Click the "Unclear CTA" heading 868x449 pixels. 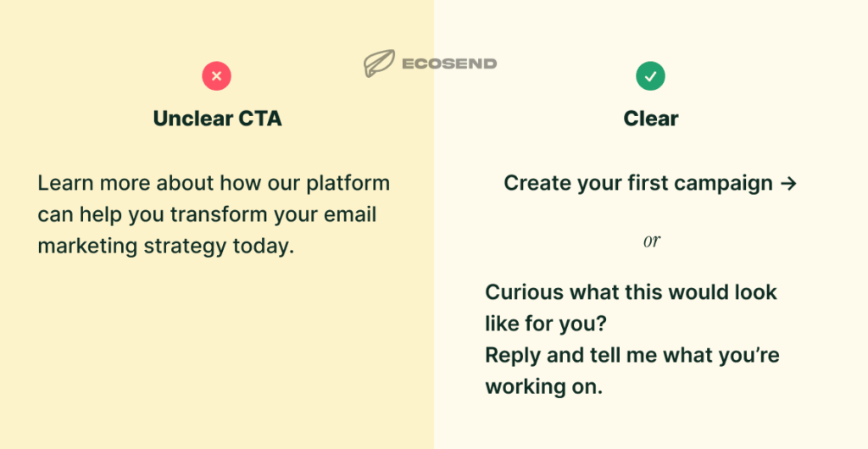tap(217, 119)
